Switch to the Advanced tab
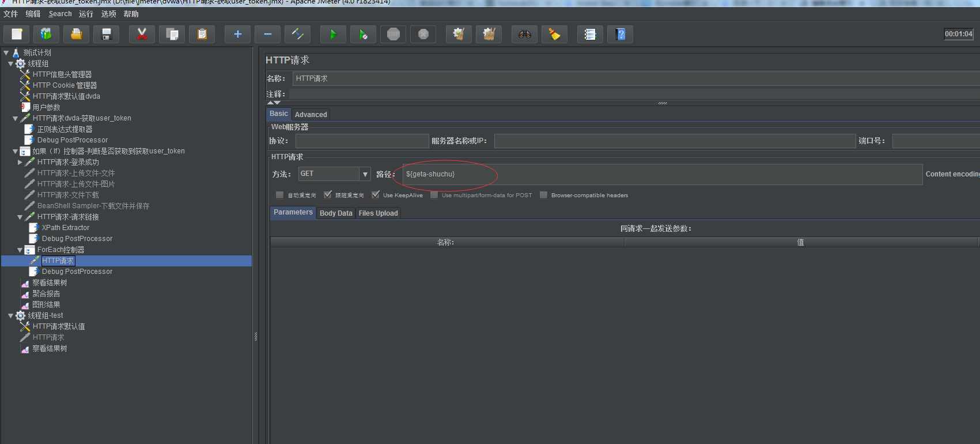This screenshot has width=980, height=444. tap(311, 114)
